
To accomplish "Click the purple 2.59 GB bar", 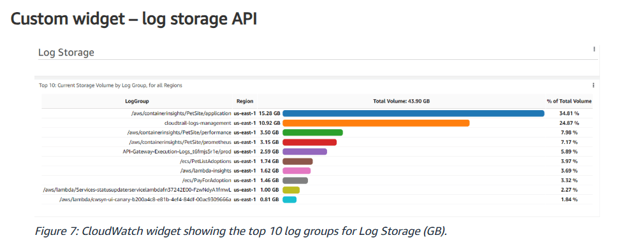I will point(305,152).
